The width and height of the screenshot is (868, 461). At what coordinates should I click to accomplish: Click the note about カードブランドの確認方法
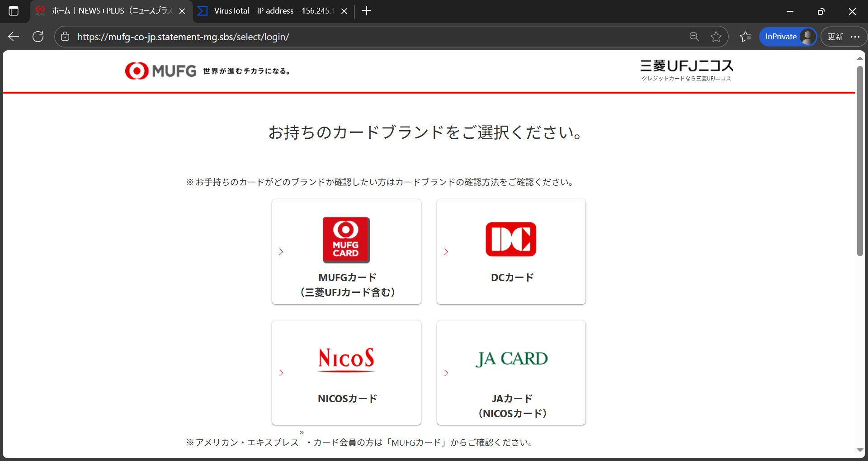click(x=380, y=182)
